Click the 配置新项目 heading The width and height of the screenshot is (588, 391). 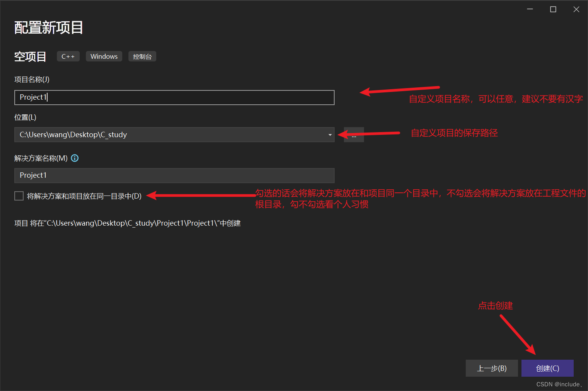(x=49, y=27)
